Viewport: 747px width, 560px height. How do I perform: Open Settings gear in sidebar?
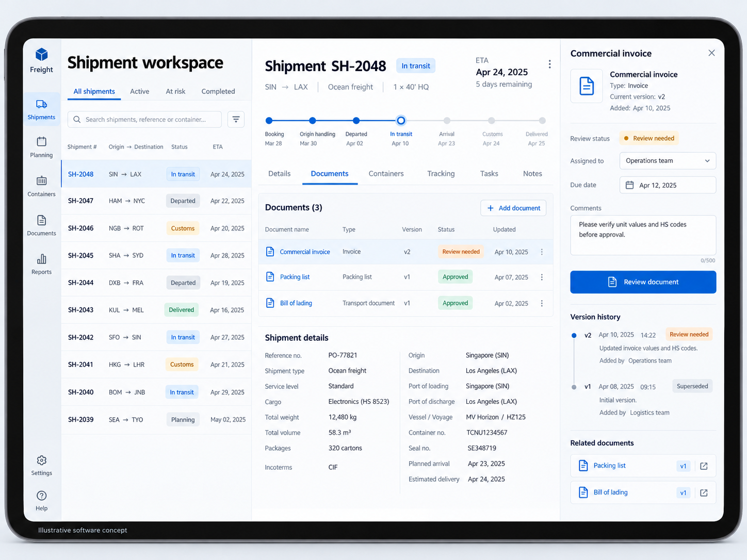coord(42,466)
